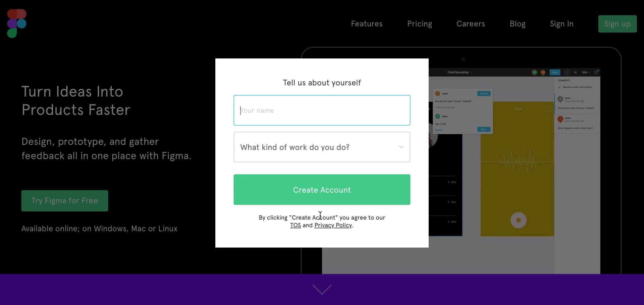
Task: Open the 'What kind of work do you do?' dropdown
Action: [x=322, y=147]
